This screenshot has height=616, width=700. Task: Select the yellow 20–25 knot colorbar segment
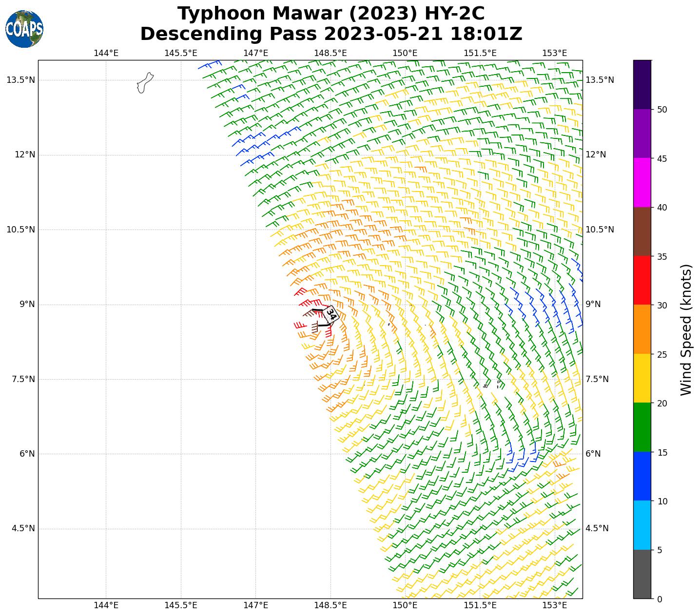642,378
